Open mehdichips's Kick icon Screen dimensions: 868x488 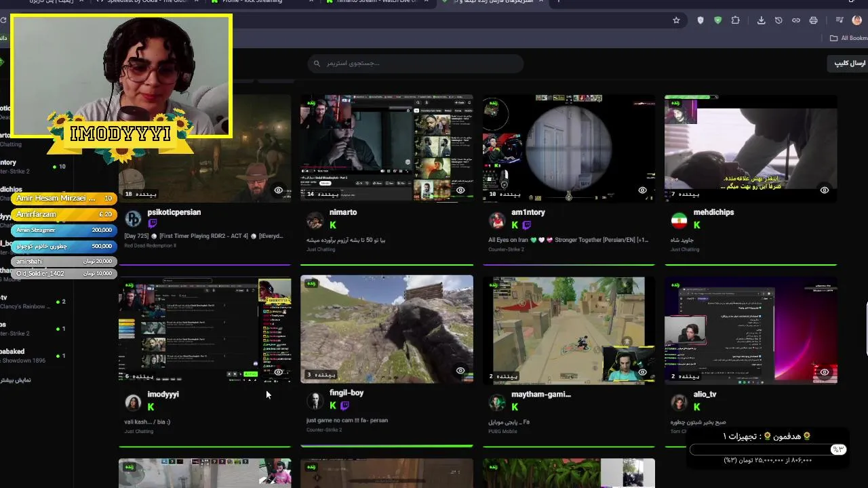coord(696,225)
